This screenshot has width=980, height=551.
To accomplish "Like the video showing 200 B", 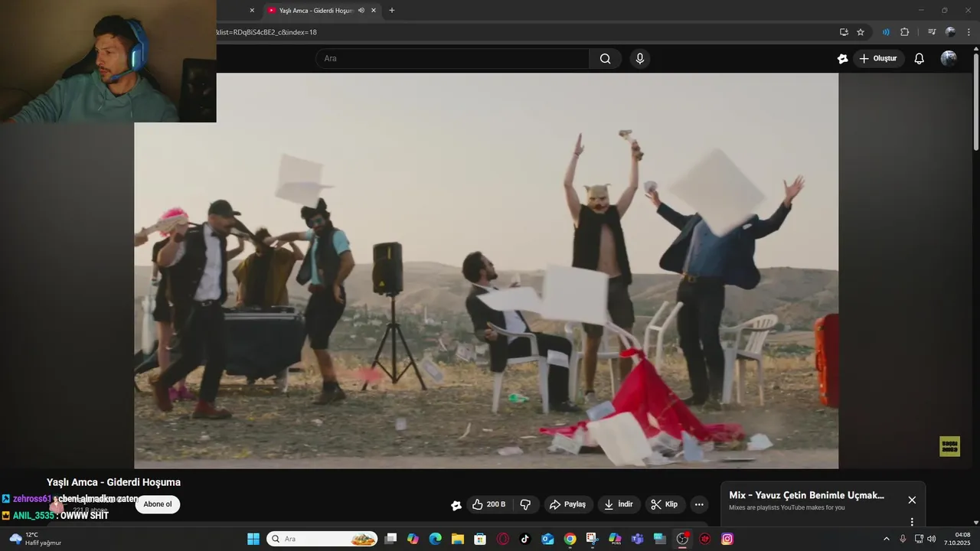I will (x=488, y=504).
